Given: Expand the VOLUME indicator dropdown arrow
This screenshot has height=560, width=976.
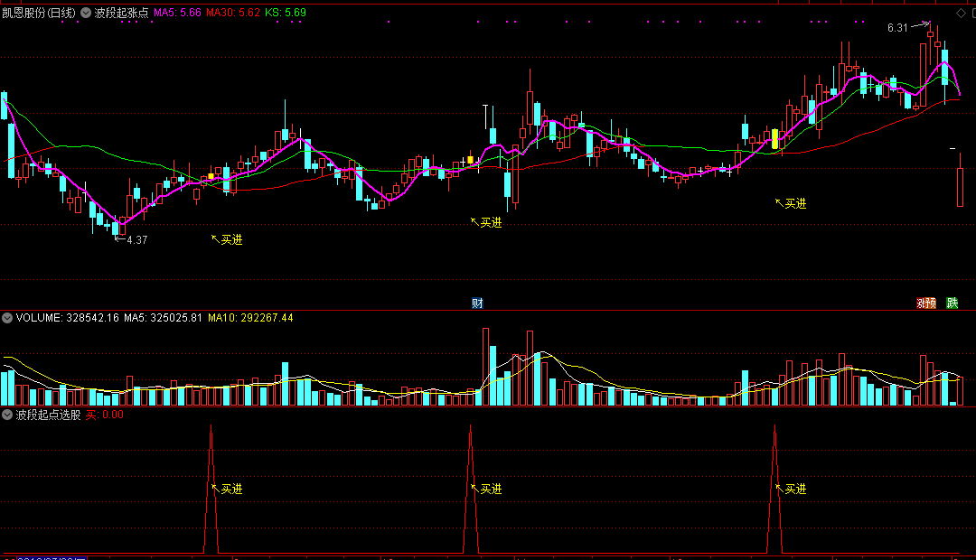Looking at the screenshot, I should 7,318.
